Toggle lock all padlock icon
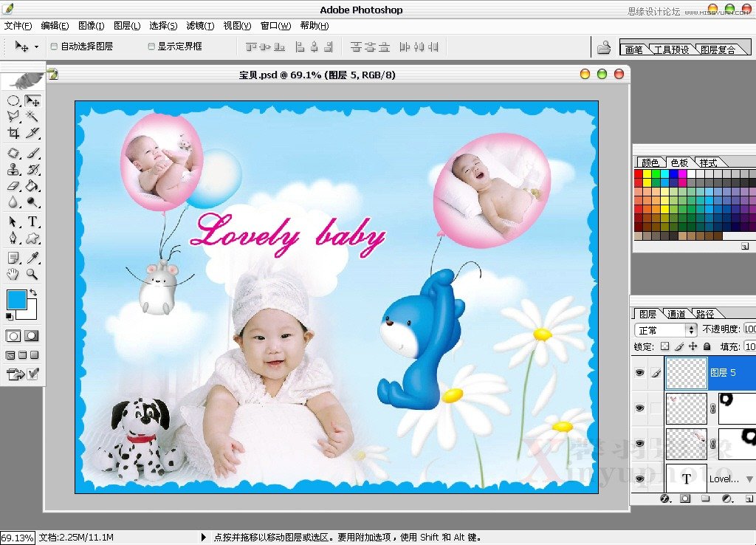756x545 pixels. click(707, 346)
